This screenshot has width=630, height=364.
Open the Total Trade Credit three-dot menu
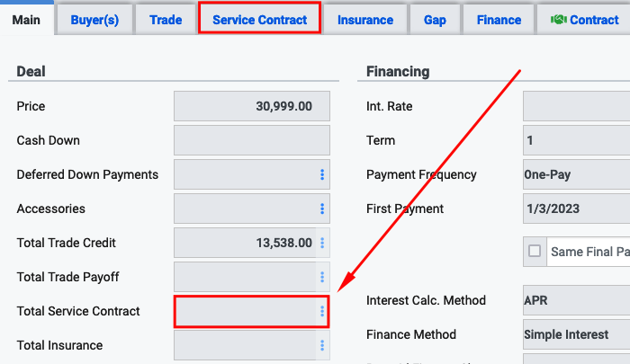tap(322, 243)
